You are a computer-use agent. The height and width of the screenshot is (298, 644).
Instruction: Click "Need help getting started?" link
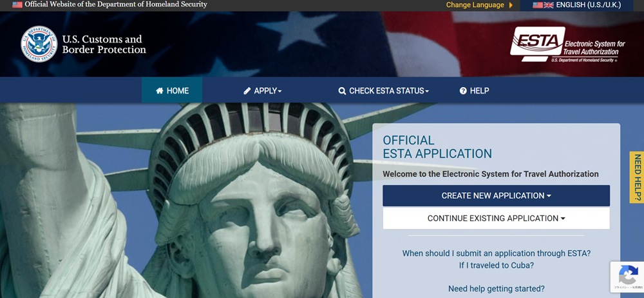click(496, 288)
